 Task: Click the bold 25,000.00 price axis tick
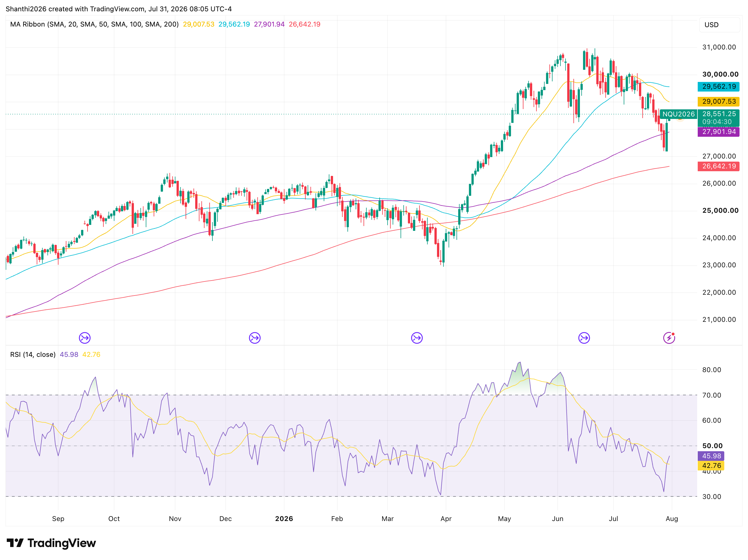(x=720, y=211)
